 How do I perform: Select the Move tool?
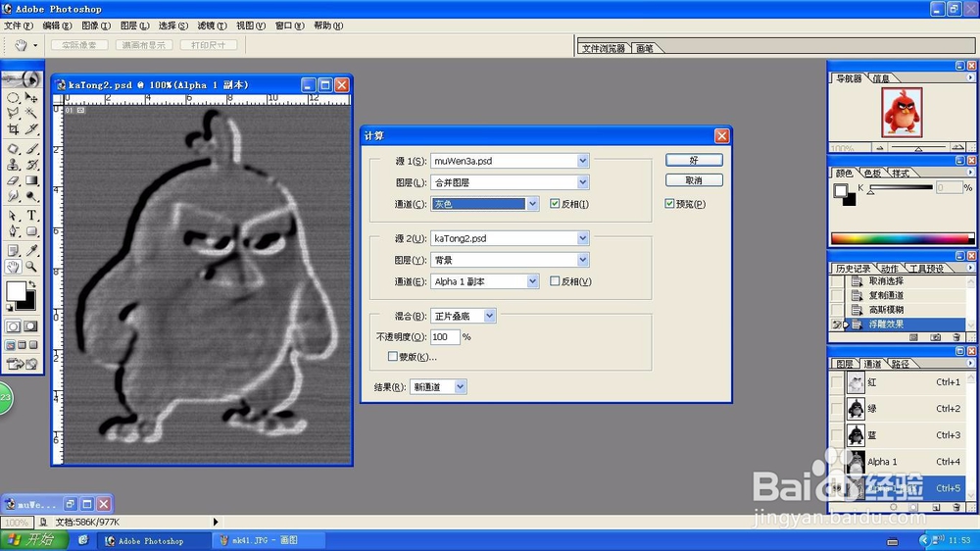coord(31,98)
